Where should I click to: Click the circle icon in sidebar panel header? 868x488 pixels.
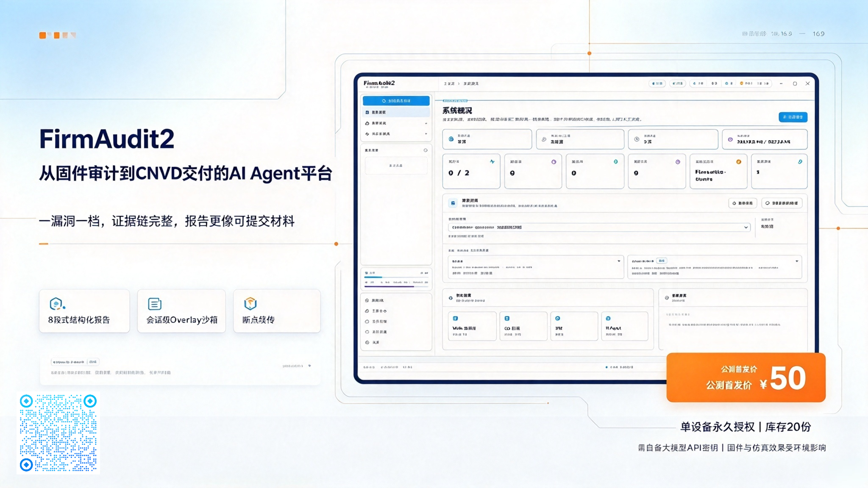[x=426, y=150]
